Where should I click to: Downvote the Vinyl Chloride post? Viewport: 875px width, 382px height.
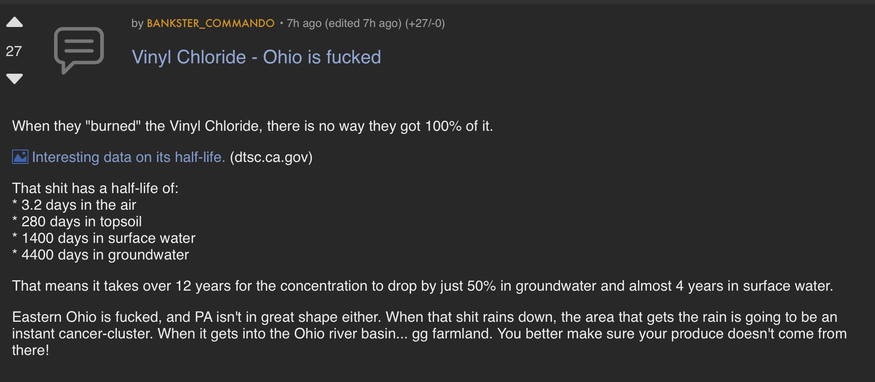[x=14, y=79]
